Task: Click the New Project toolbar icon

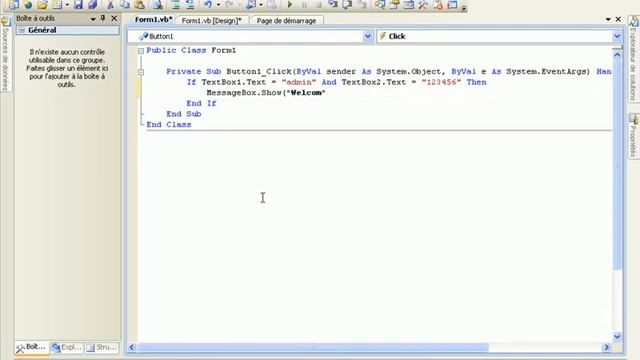Action: 13,4
